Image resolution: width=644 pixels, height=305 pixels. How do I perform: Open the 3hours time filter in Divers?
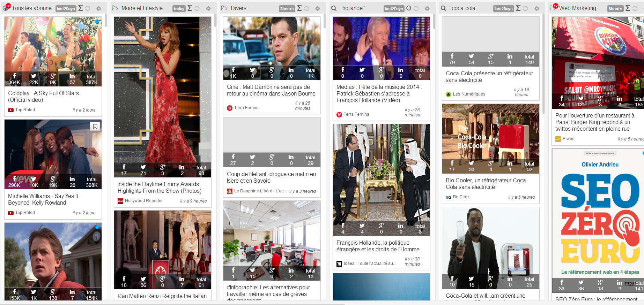(287, 9)
